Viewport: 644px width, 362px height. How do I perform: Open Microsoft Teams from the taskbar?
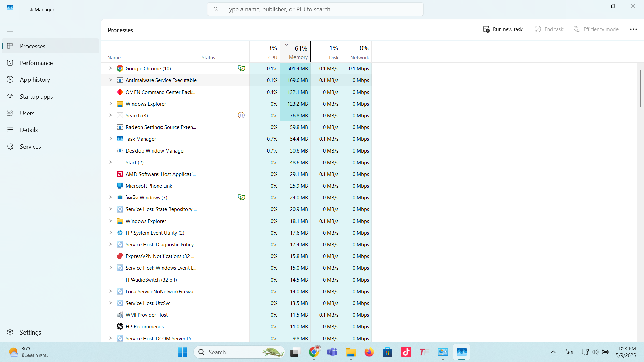coord(332,352)
